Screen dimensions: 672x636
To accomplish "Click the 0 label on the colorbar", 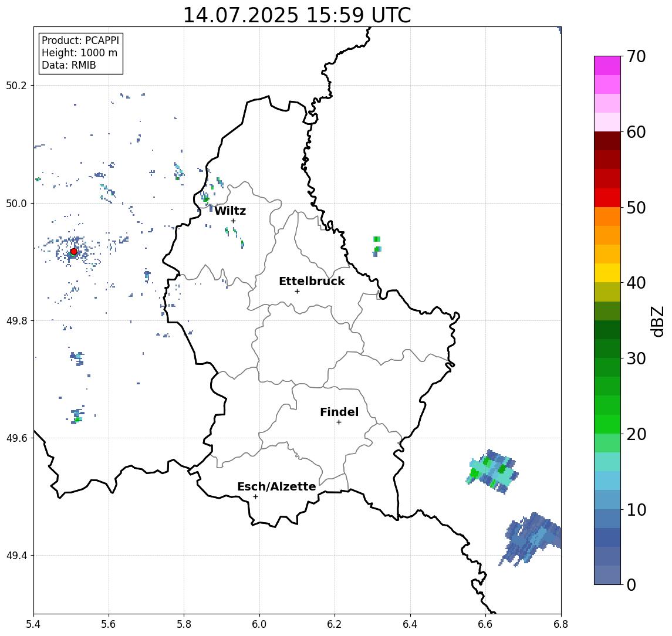I will click(x=632, y=584).
